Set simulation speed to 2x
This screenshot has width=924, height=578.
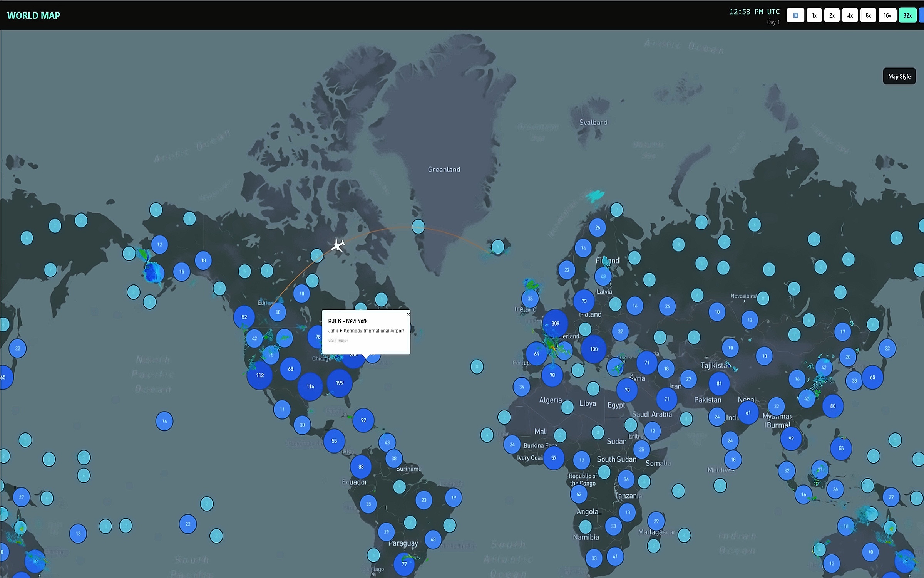click(832, 15)
